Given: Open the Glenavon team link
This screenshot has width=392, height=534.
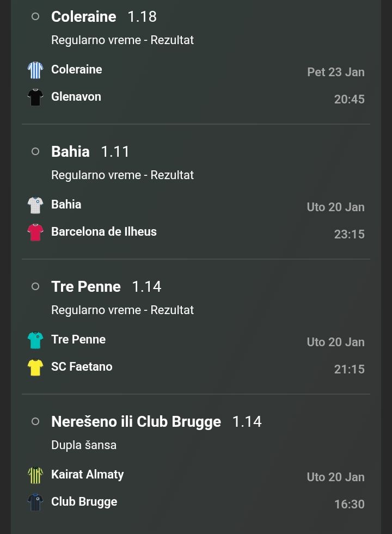Looking at the screenshot, I should 76,97.
